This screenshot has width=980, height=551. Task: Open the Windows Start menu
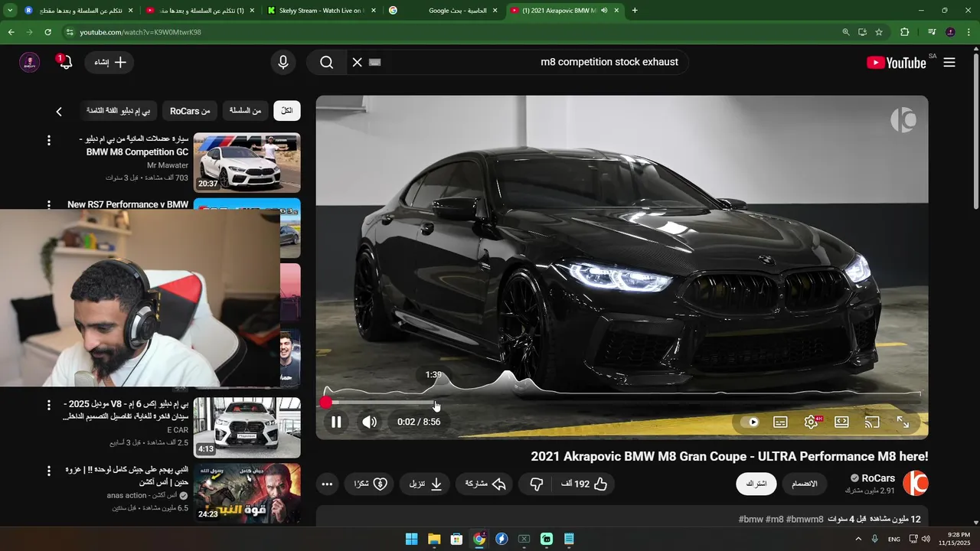tap(411, 539)
